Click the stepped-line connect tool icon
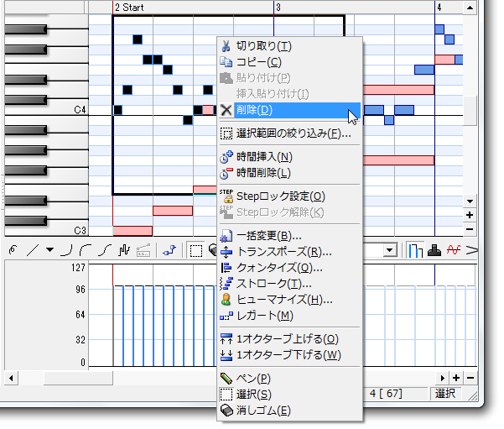 169,250
